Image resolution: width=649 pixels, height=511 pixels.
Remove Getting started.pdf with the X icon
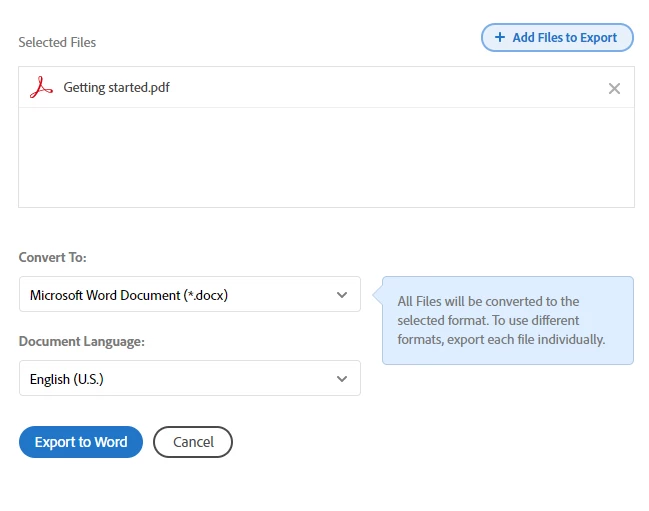tap(614, 88)
